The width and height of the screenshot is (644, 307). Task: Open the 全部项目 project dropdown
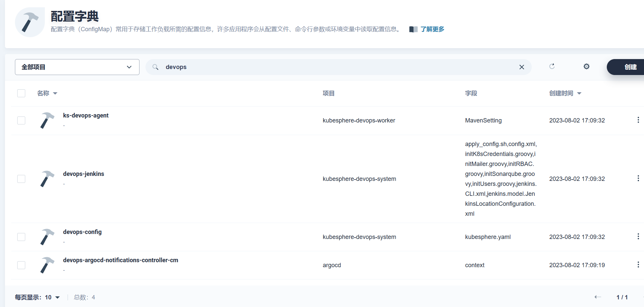77,67
